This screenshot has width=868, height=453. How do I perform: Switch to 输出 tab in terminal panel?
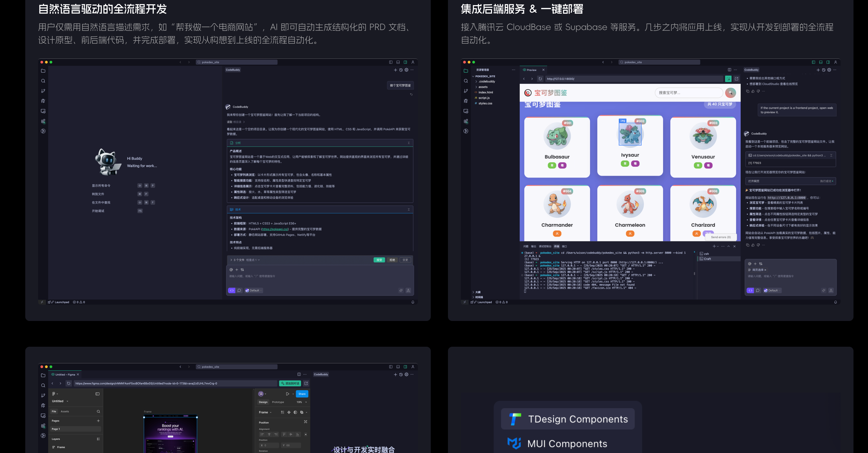click(x=533, y=246)
